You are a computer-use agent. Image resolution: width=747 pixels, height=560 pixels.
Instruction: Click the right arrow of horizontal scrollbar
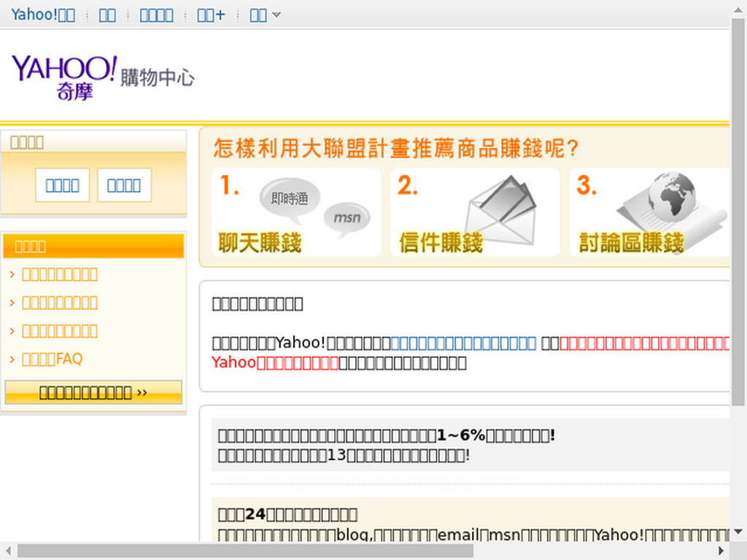click(721, 551)
